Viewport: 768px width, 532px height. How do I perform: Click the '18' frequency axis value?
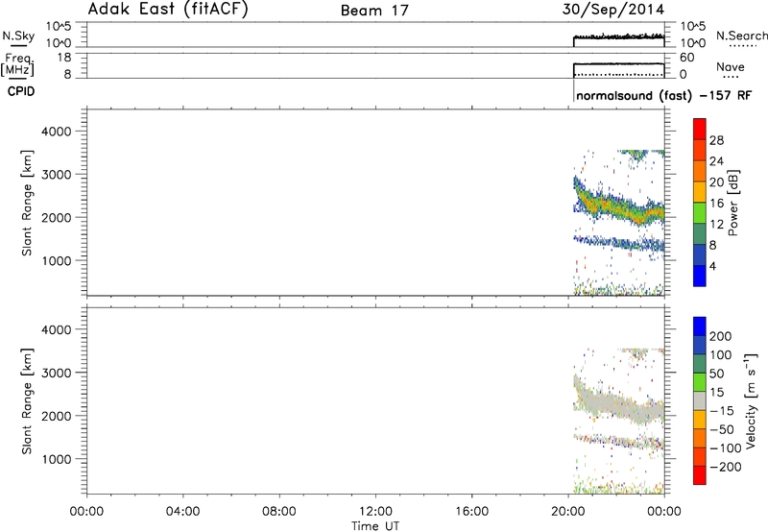click(x=64, y=58)
